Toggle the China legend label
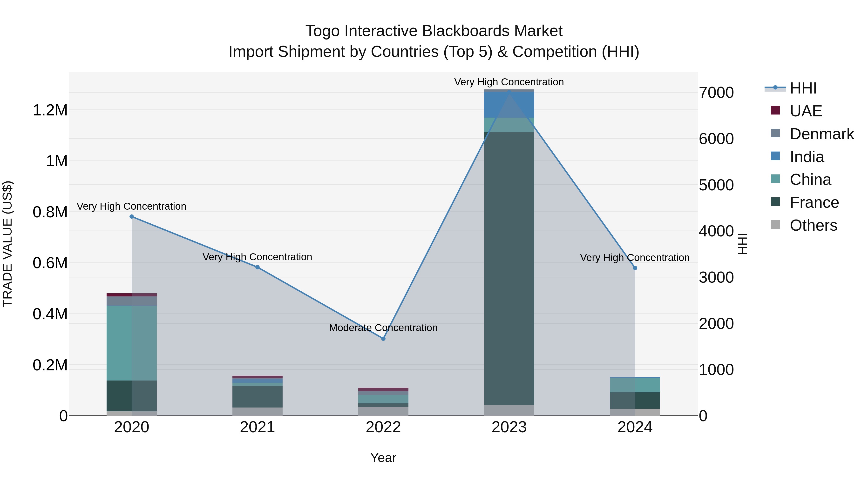868x488 pixels. click(x=810, y=180)
